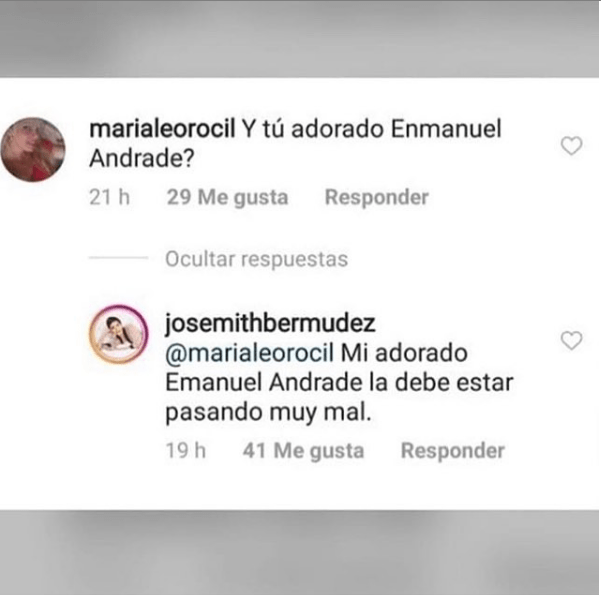Click the gray line beside Ocultar respuestas
Screen dimensions: 601x595
coord(118,258)
